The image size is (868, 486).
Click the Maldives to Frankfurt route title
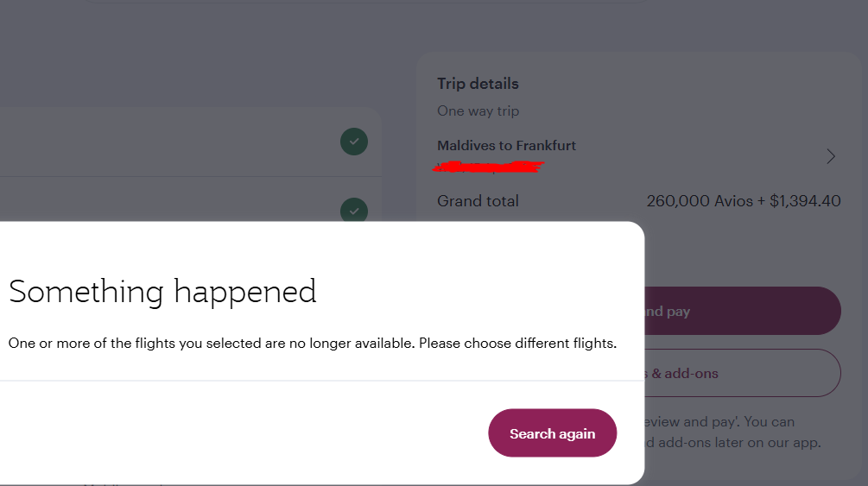point(506,145)
